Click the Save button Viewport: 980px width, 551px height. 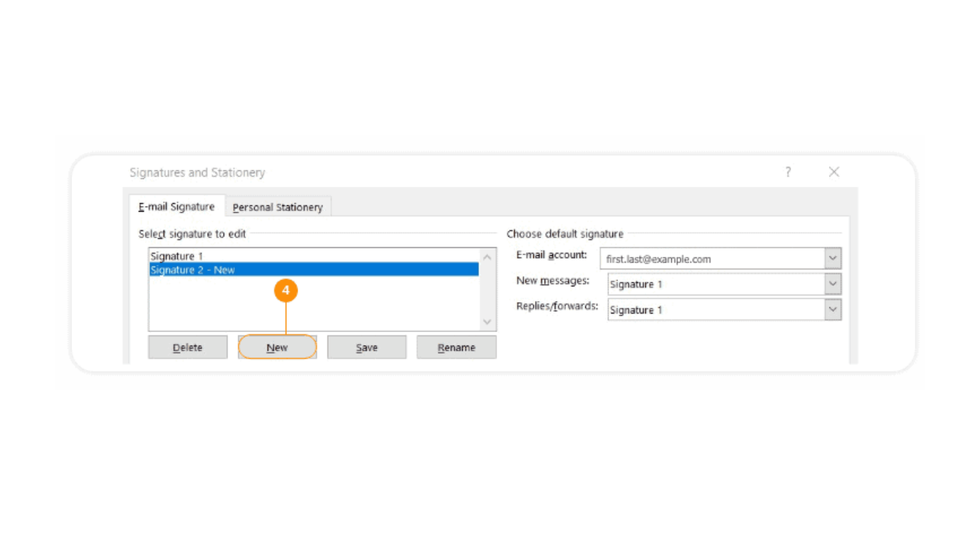click(x=366, y=347)
